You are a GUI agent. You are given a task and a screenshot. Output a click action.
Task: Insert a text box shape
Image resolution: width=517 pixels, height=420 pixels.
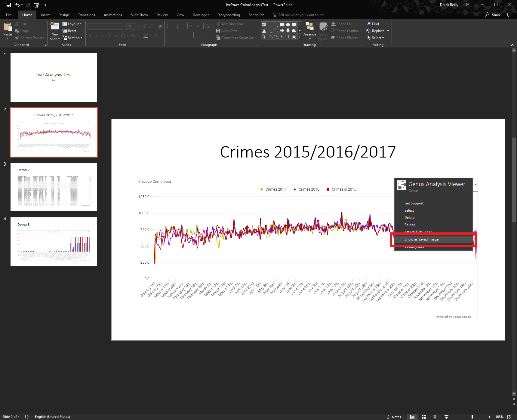[264, 25]
